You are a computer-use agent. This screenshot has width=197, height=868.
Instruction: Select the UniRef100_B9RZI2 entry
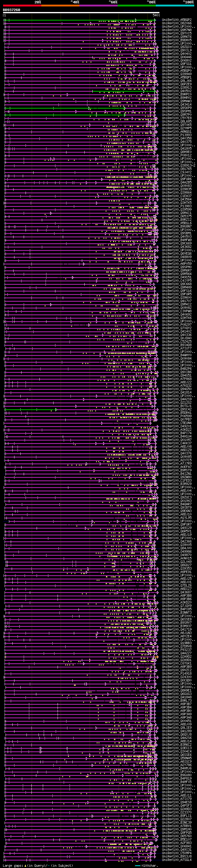pyautogui.click(x=177, y=220)
